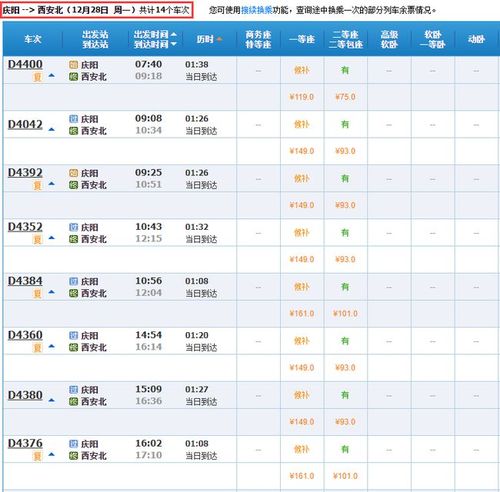Select 有 second-class seat for D4042
The width and height of the screenshot is (500, 492).
tap(345, 124)
